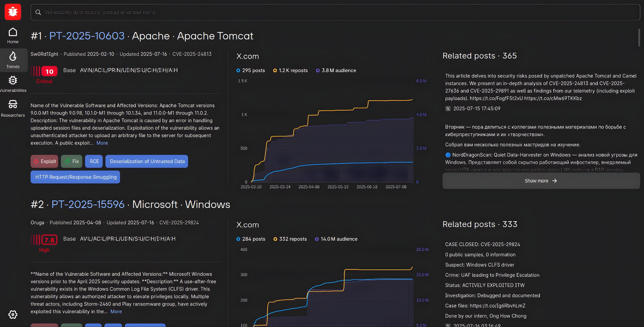Screen dimensions: 644x327
Task: Open PT-2025-15596 vulnerability link
Action: pos(88,205)
